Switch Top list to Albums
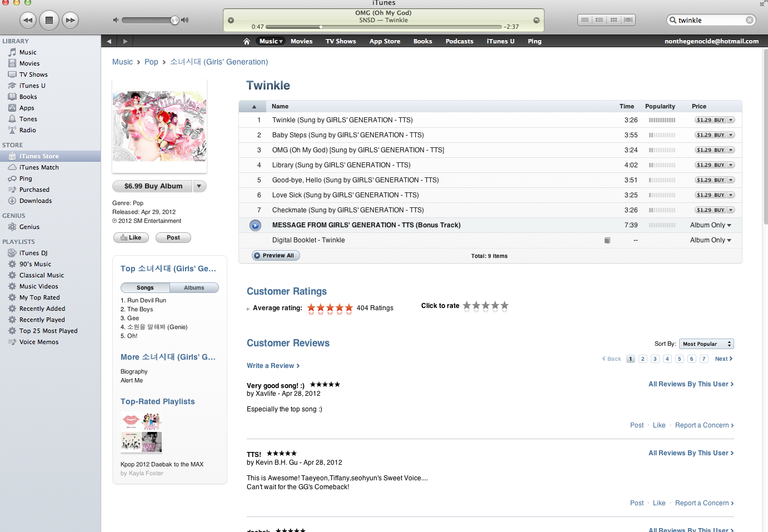The image size is (768, 532). pyautogui.click(x=194, y=288)
